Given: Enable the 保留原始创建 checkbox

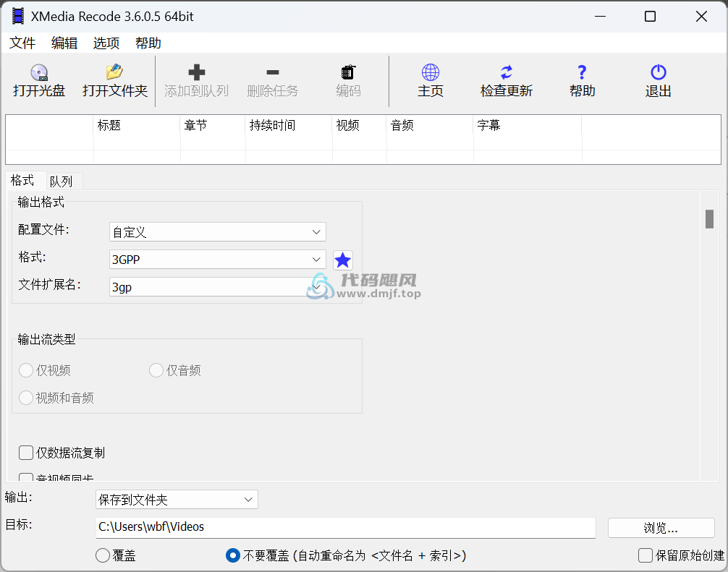Looking at the screenshot, I should click(x=646, y=555).
